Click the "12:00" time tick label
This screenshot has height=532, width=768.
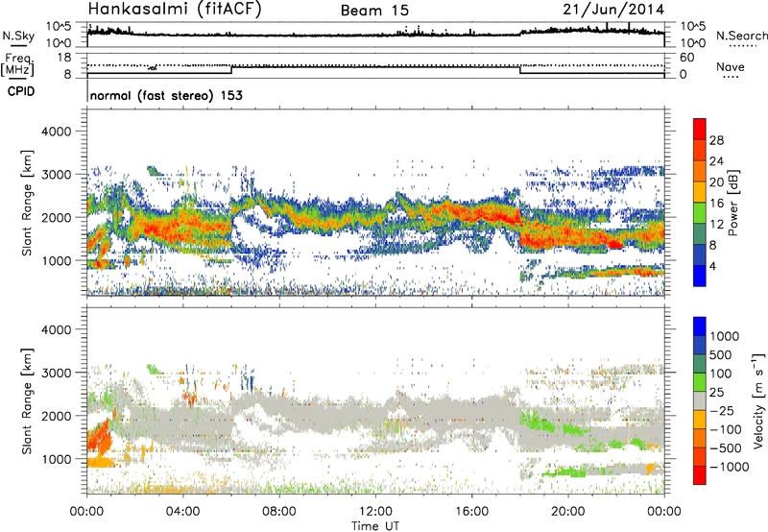375,512
